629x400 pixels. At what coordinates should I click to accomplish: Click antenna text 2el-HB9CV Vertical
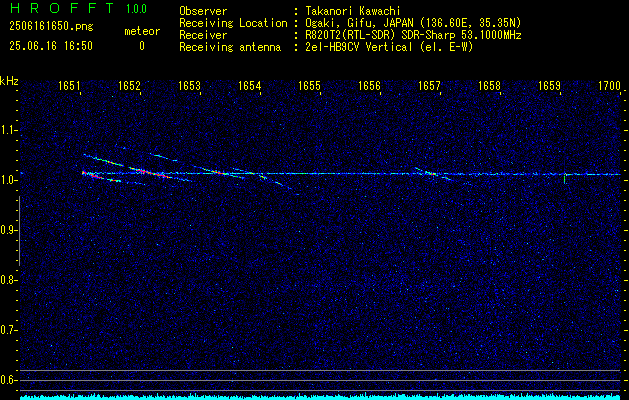pyautogui.click(x=359, y=47)
